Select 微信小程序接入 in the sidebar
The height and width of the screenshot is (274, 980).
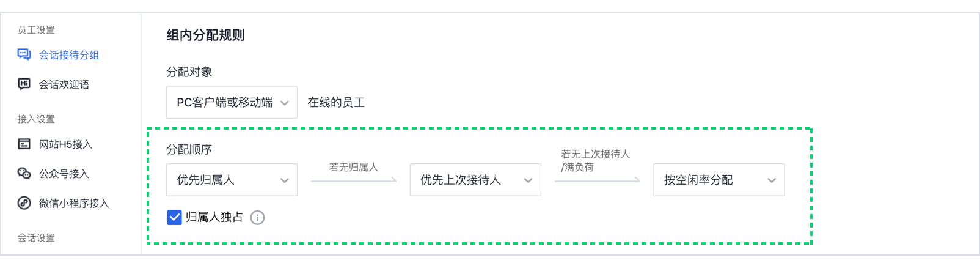(74, 203)
